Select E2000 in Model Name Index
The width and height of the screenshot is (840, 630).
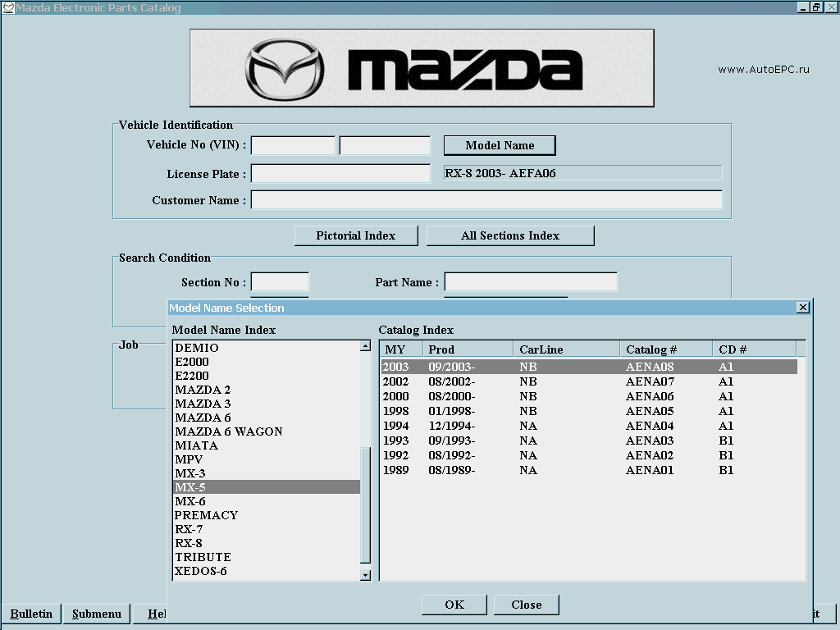coord(267,362)
